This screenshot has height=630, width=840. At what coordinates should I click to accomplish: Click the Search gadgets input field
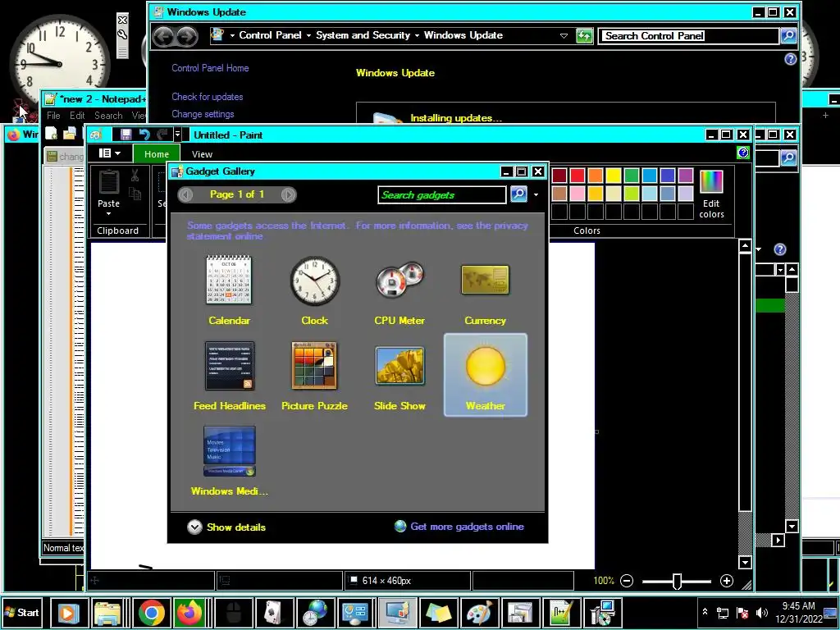[x=442, y=195]
